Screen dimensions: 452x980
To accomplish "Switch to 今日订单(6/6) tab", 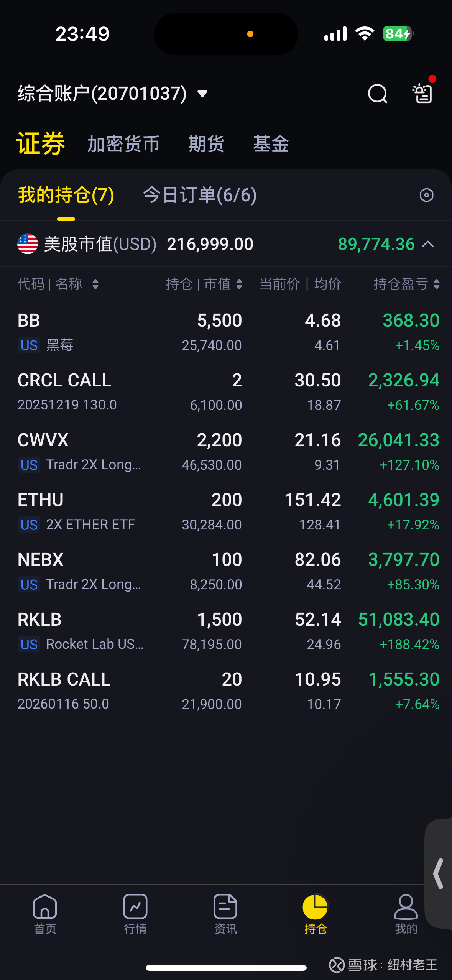I will pos(200,195).
